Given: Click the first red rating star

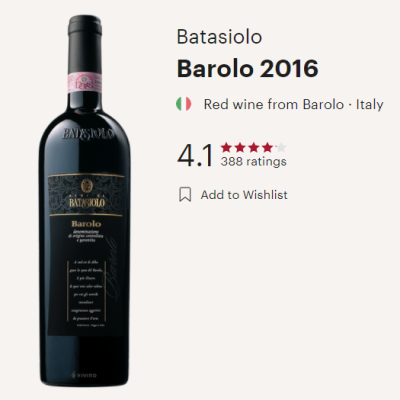Looking at the screenshot, I should click(226, 147).
